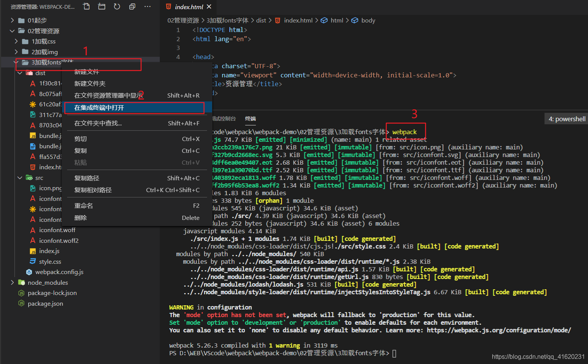Screen dimensions: 588x364
Task: Collapse the src folder arrow
Action: point(20,178)
